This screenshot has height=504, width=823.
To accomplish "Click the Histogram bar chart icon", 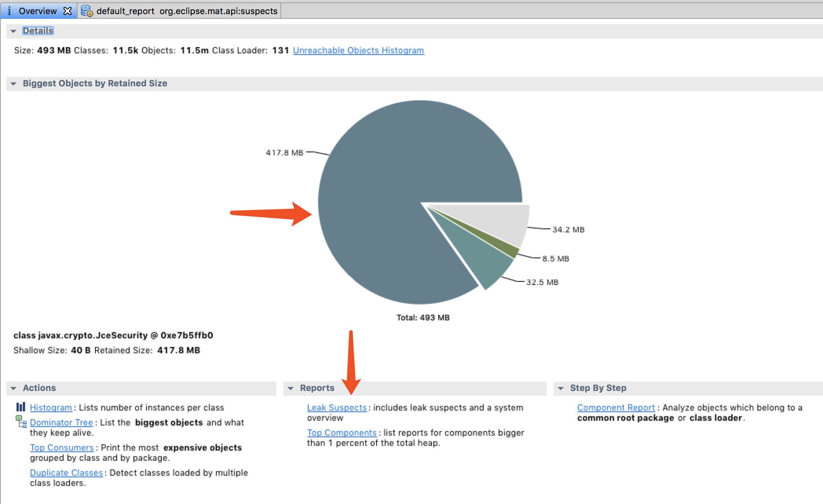I will point(21,407).
